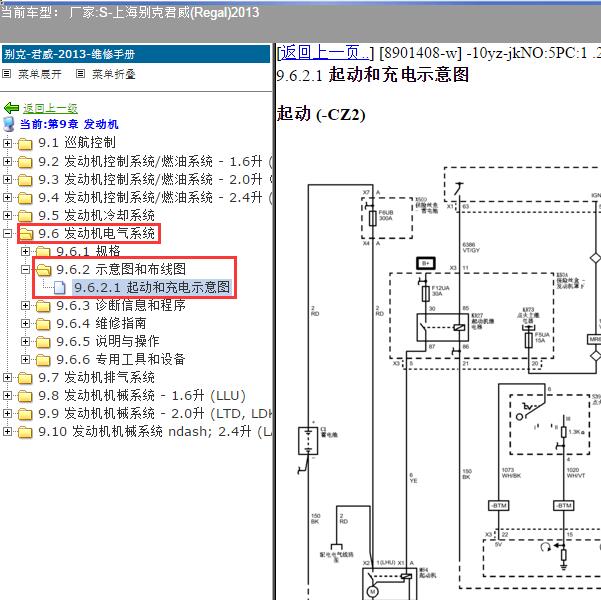Expand the 9.6.4 维修指南 node
This screenshot has width=601, height=600.
[25, 324]
